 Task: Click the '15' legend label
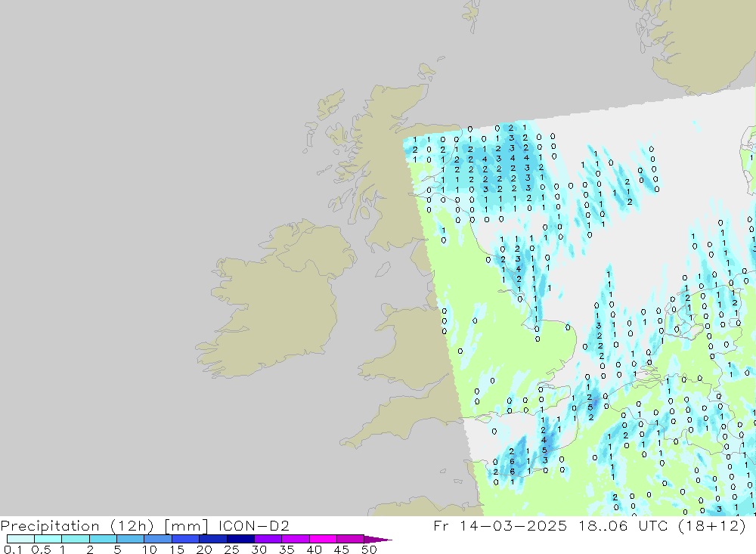pos(177,549)
